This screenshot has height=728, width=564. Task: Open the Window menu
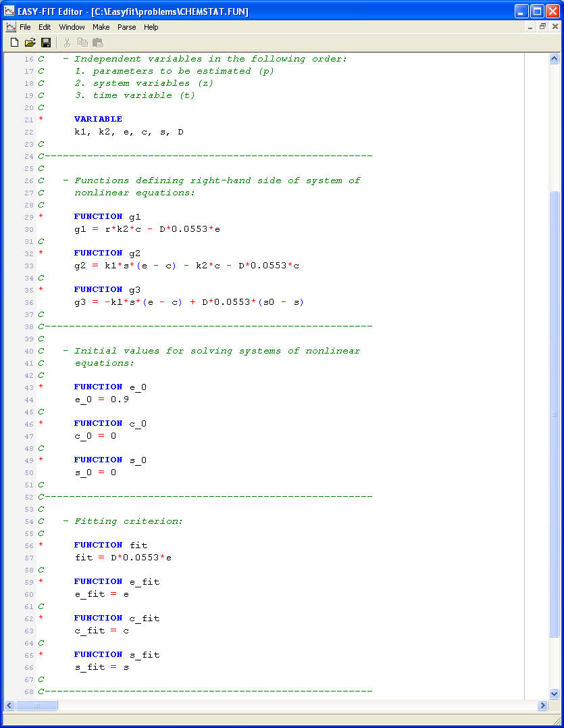coord(72,27)
